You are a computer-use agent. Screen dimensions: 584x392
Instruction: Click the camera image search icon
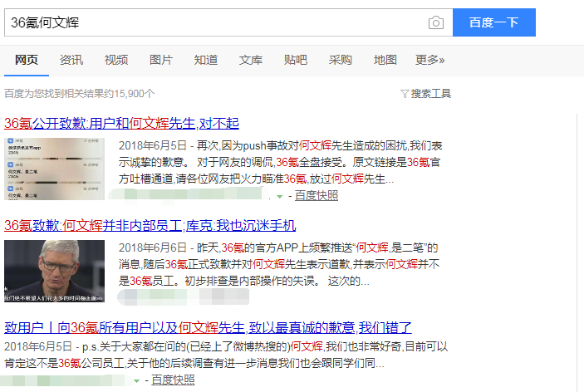pyautogui.click(x=436, y=22)
